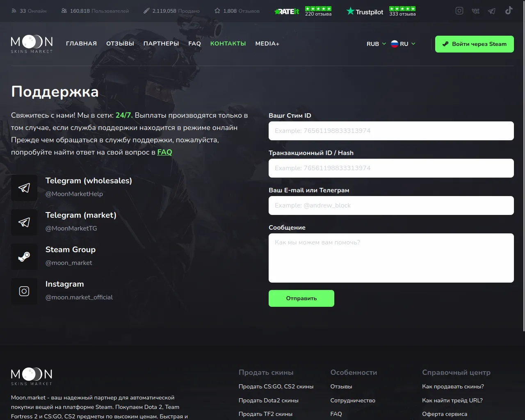
Task: Focus the E-mail или Телеграм field
Action: tap(391, 205)
